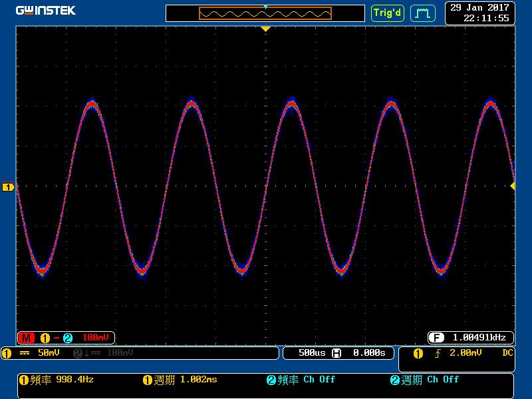The image size is (532, 399).
Task: Click the greyed channel 2 100mV scale
Action: [120, 353]
